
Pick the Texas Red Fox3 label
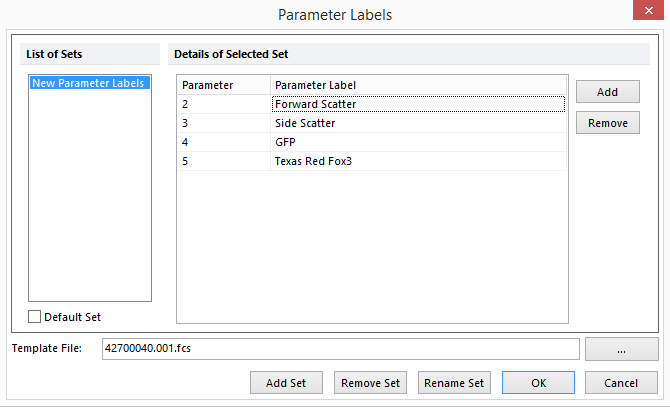pos(417,161)
